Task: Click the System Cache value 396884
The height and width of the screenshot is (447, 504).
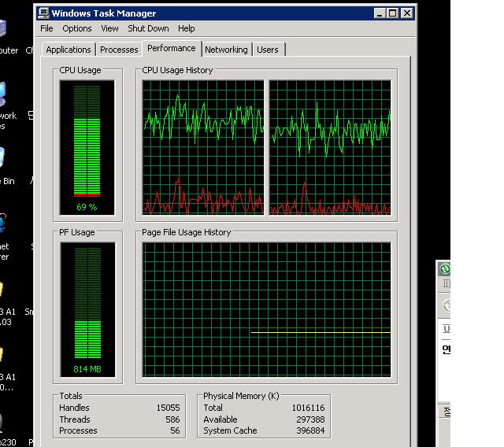Action: [310, 430]
